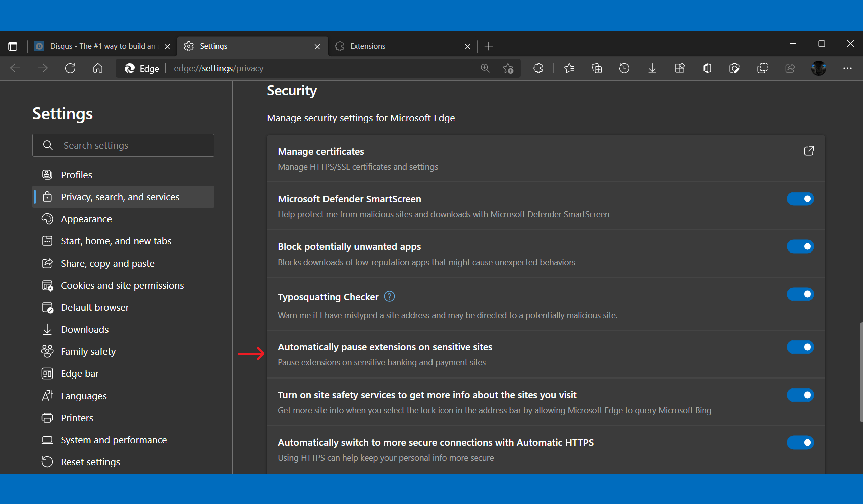Click the Share toolbar icon
This screenshot has width=863, height=504.
click(790, 68)
